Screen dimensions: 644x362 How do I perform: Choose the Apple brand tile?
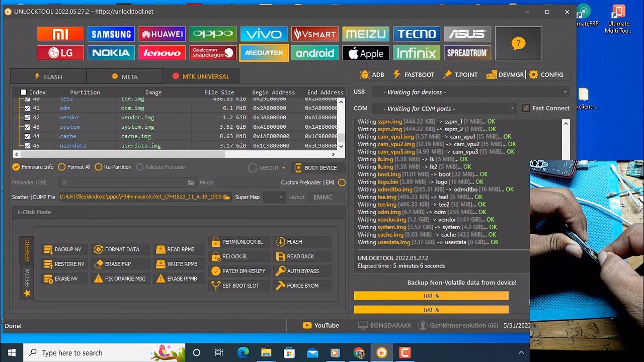366,53
